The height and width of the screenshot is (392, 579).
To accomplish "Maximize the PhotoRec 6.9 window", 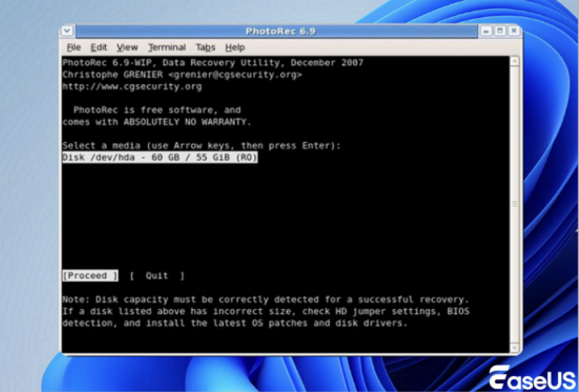I will [x=500, y=31].
